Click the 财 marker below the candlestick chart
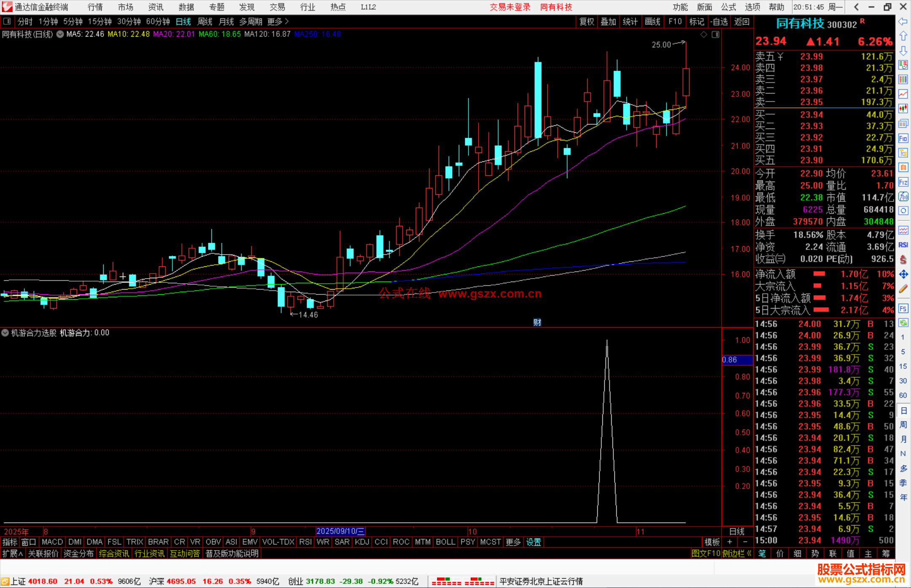Viewport: 911px width, 588px height. pyautogui.click(x=537, y=322)
